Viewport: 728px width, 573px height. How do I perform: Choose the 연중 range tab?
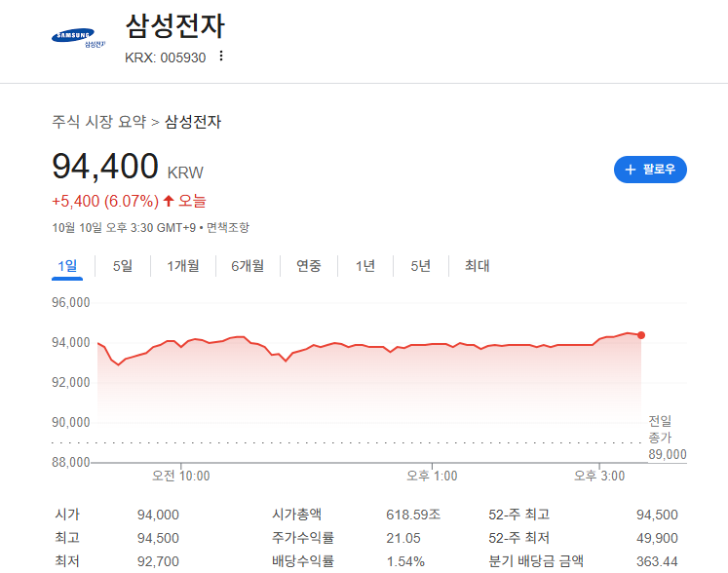(309, 266)
